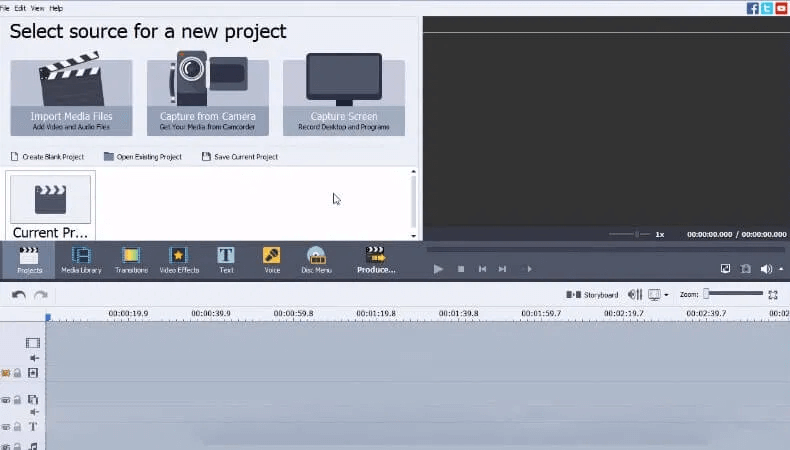790x450 pixels.
Task: Lock the video overlay track
Action: (x=18, y=400)
